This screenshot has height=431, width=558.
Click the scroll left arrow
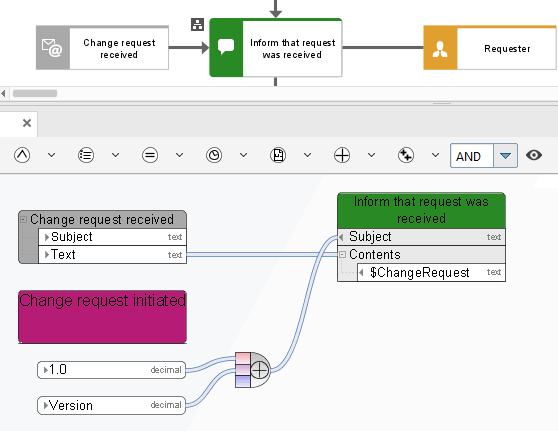coord(4,94)
